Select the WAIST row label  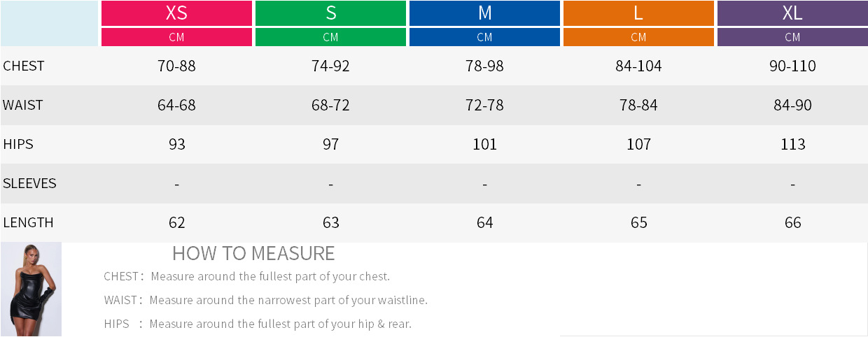pos(23,106)
